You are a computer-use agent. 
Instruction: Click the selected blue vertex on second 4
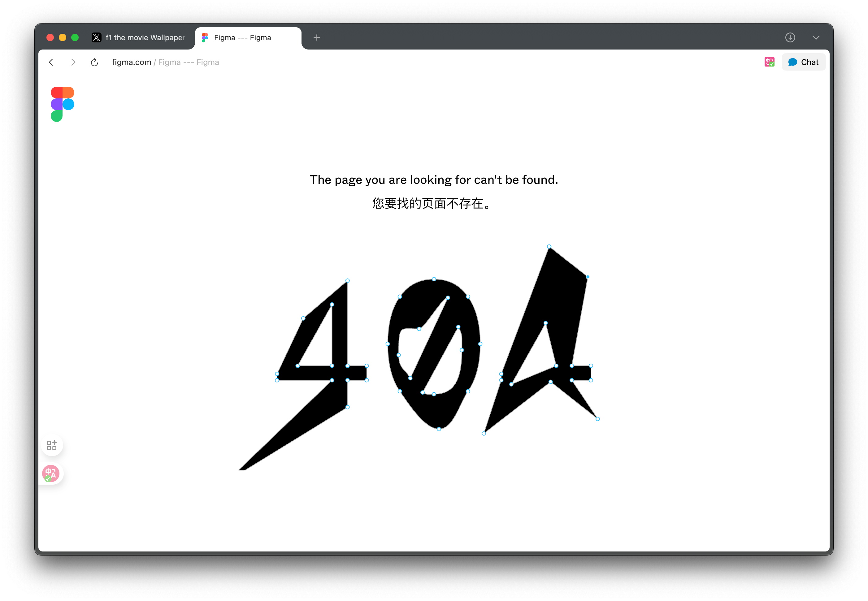(x=588, y=277)
